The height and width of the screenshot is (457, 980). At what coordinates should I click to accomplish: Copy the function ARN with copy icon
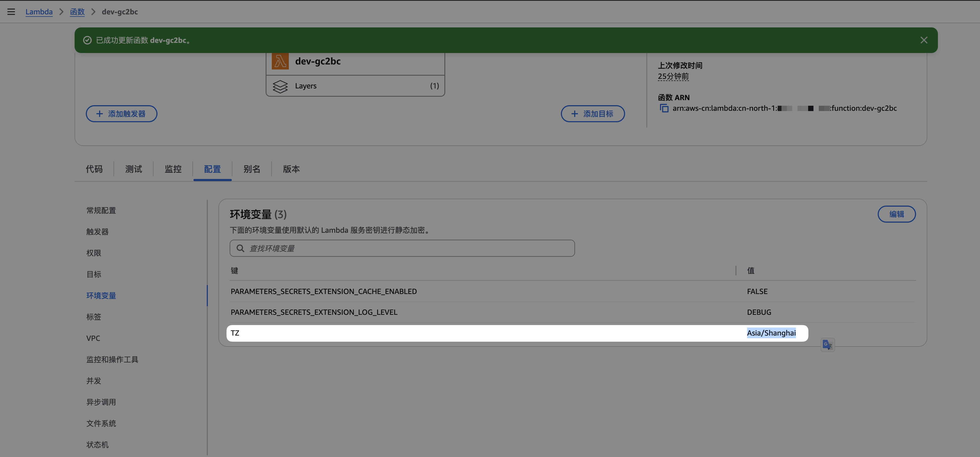point(664,108)
